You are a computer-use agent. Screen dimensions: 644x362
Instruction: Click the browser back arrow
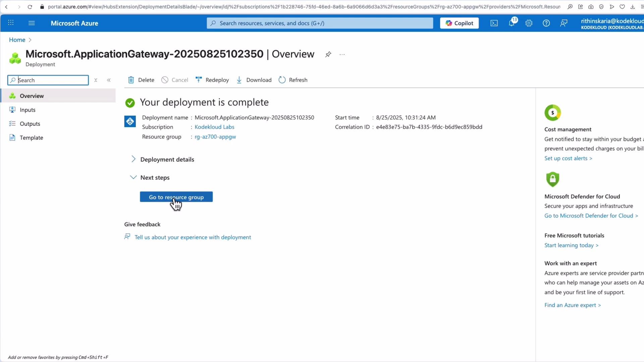(6, 7)
